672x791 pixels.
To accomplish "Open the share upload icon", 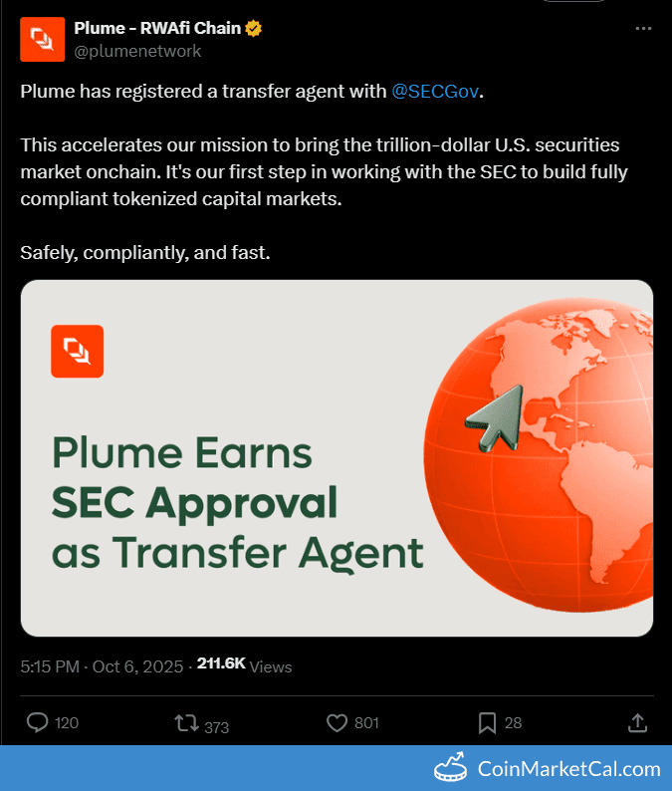I will [639, 722].
